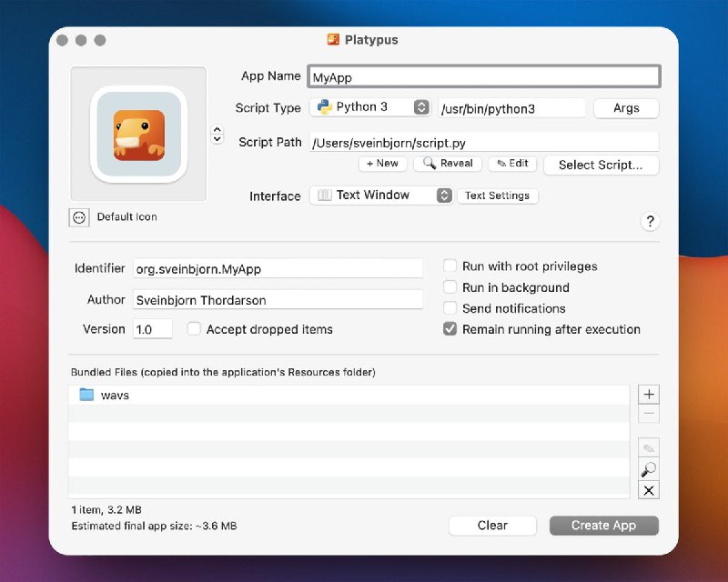Remove bundled file with minus button
The width and height of the screenshot is (728, 582).
tap(649, 415)
